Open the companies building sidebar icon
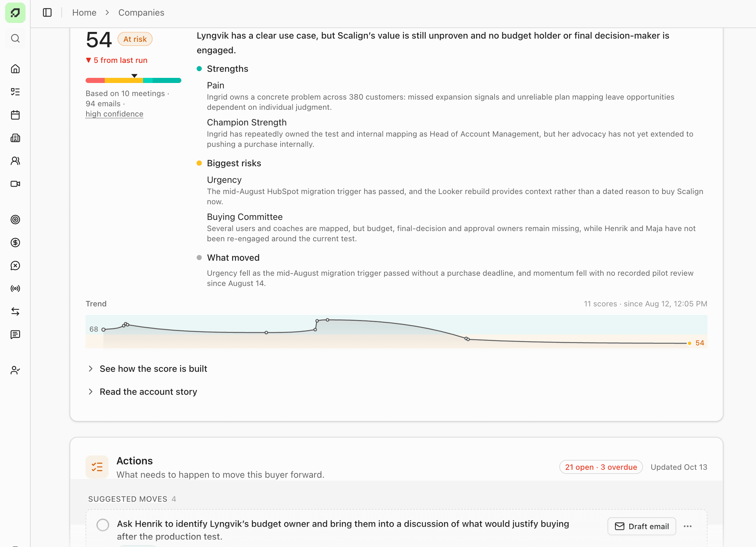The height and width of the screenshot is (547, 756). click(15, 138)
